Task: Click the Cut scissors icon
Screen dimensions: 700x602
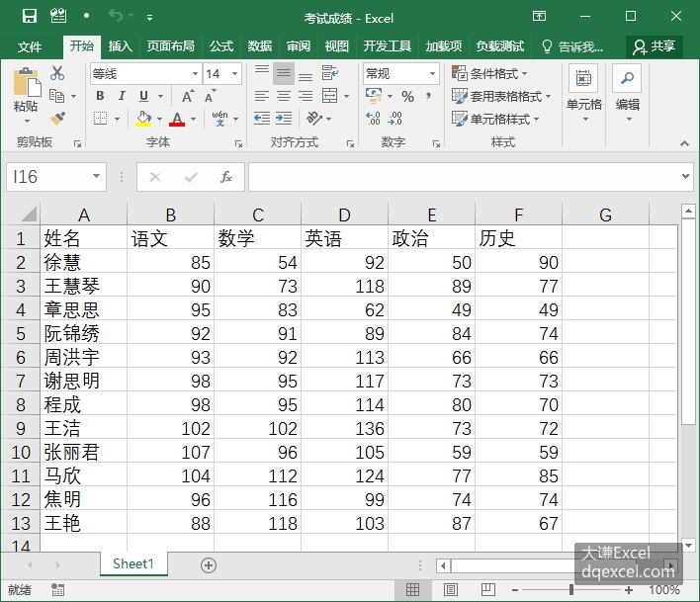Action: pos(57,73)
